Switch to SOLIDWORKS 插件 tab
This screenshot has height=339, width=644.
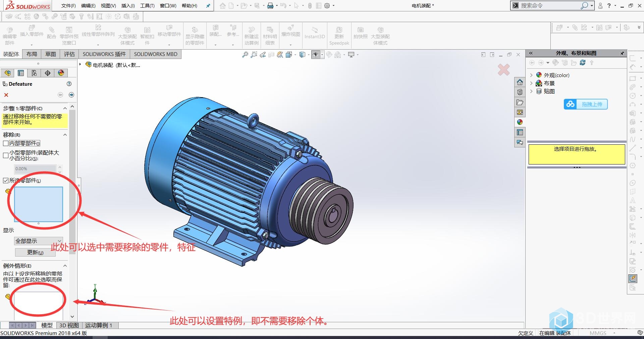tap(104, 54)
